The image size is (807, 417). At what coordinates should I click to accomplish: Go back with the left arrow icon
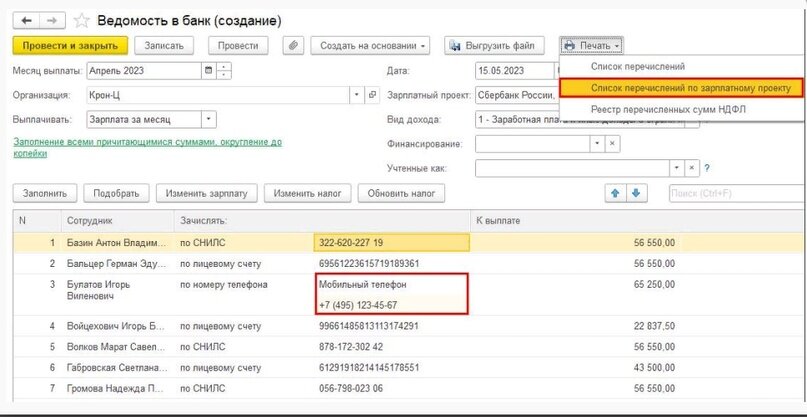click(x=26, y=21)
